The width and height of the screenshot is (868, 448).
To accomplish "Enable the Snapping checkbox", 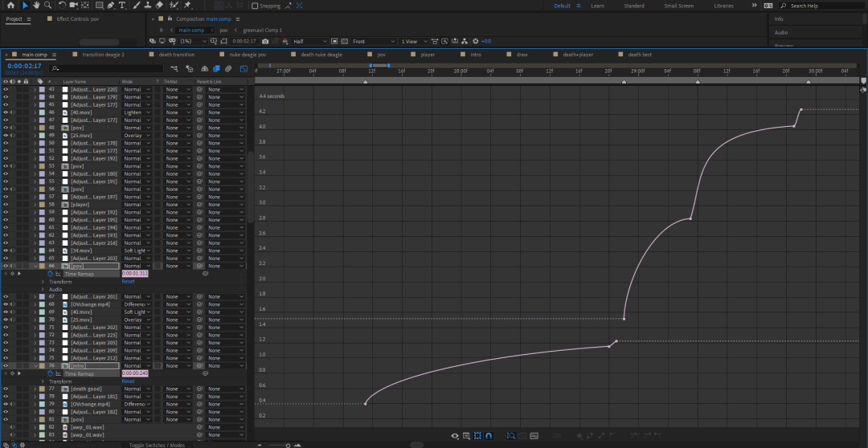I will tap(254, 6).
